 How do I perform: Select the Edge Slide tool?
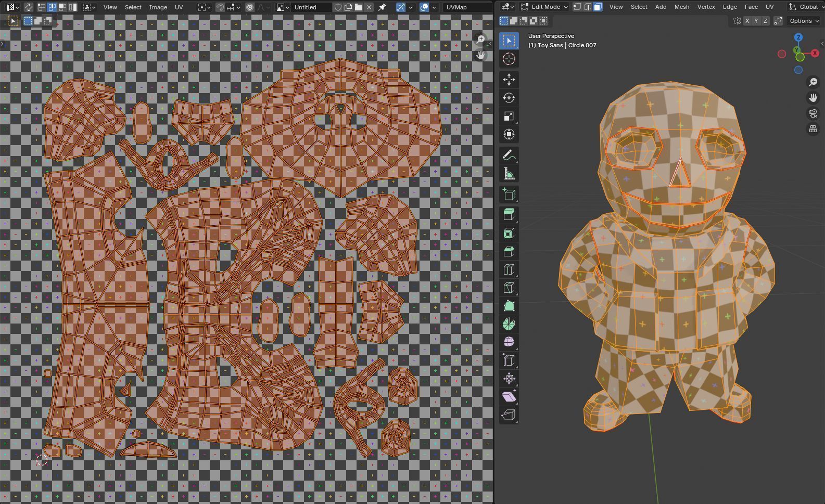point(509,360)
